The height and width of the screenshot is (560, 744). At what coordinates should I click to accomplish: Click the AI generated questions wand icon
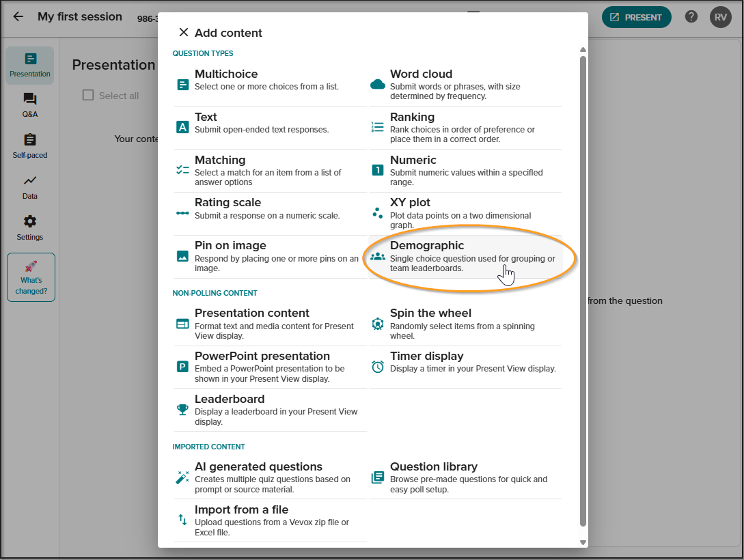pyautogui.click(x=182, y=477)
